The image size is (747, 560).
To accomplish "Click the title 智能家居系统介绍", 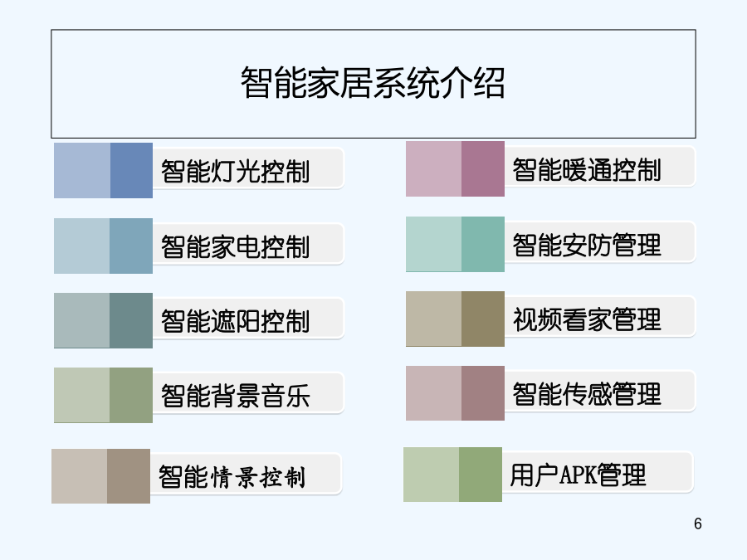I will coord(373,83).
